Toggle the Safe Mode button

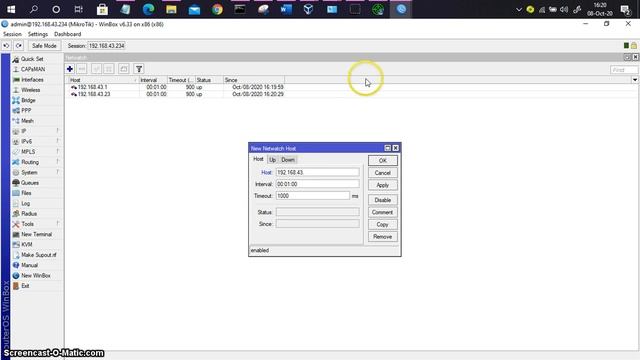pyautogui.click(x=44, y=46)
